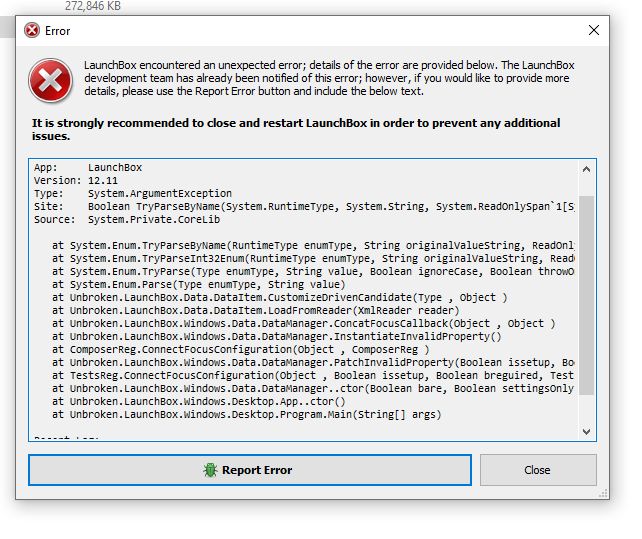Click the 'System.Enum.TryParseByName' stack line
642x539 pixels.
point(313,246)
